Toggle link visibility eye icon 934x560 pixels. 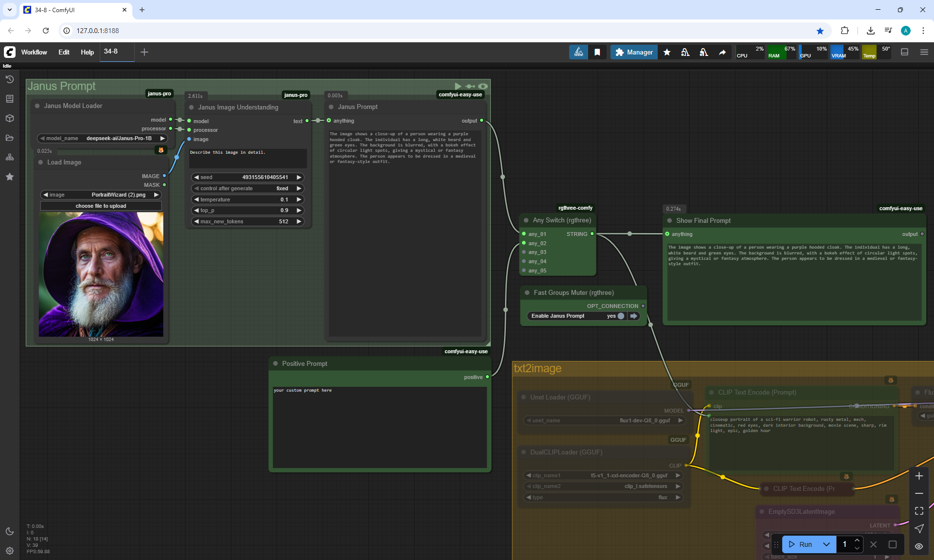(x=919, y=546)
